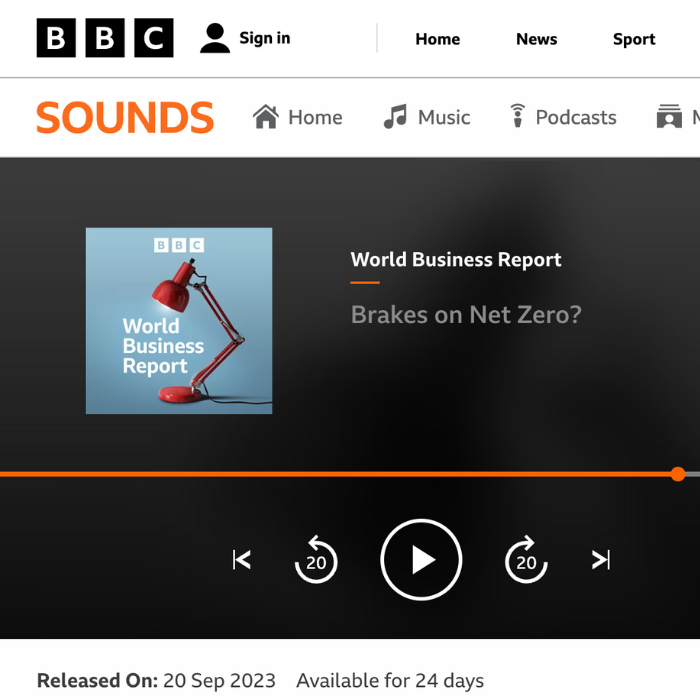Open the News section
Image resolution: width=700 pixels, height=700 pixels.
537,39
